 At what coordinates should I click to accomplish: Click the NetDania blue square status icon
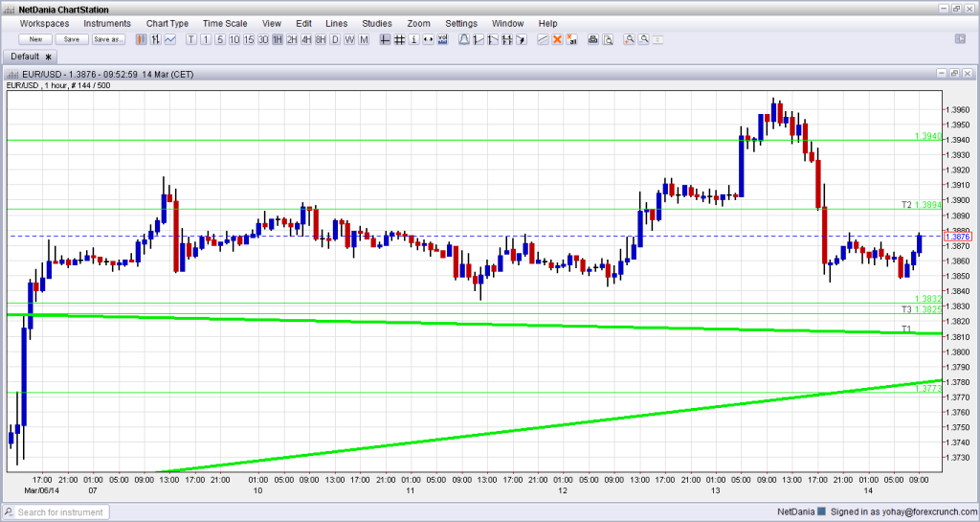click(822, 511)
